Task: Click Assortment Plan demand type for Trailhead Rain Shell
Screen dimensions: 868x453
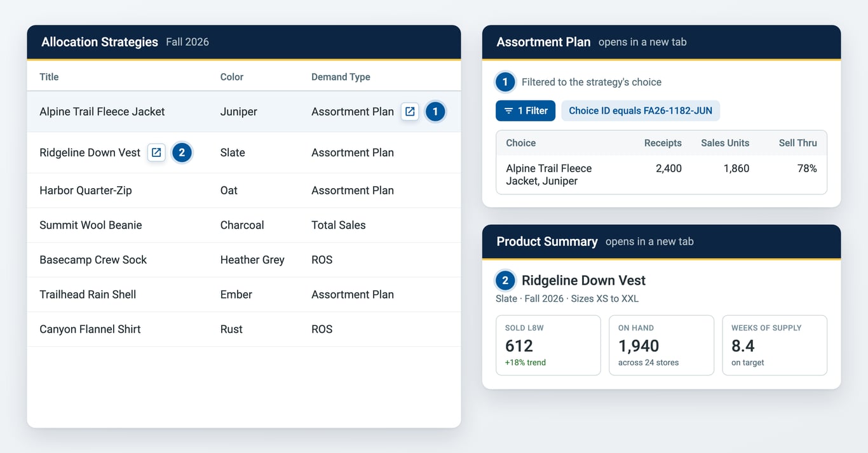Action: tap(353, 294)
